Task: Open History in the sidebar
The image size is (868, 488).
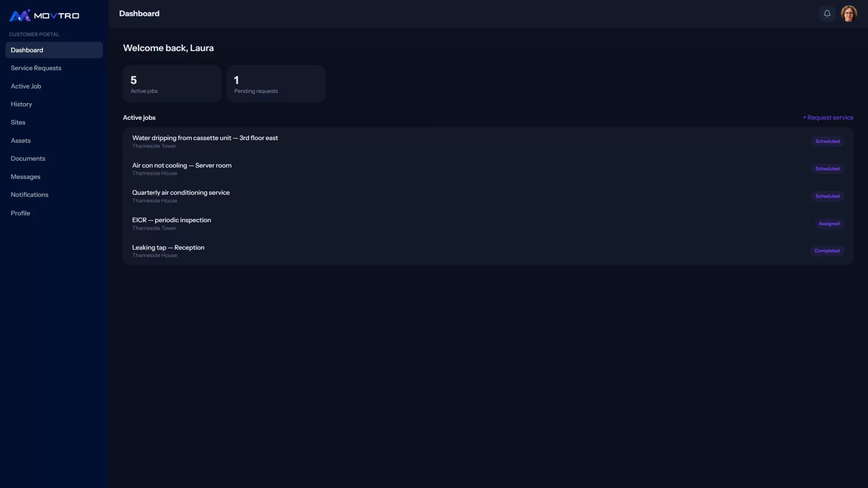Action: pos(54,104)
